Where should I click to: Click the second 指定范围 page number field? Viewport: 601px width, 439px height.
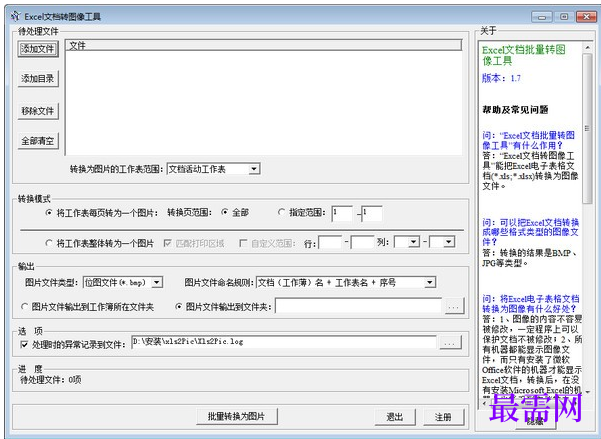pyautogui.click(x=372, y=213)
